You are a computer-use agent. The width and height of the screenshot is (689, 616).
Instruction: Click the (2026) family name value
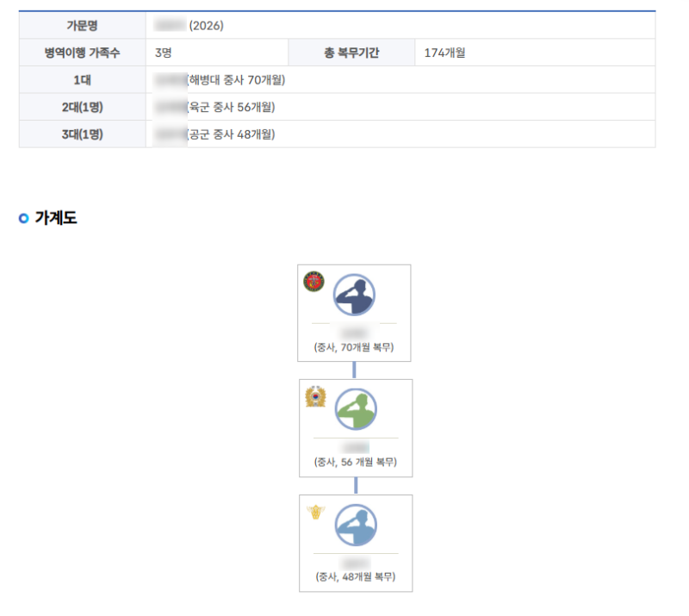[206, 26]
